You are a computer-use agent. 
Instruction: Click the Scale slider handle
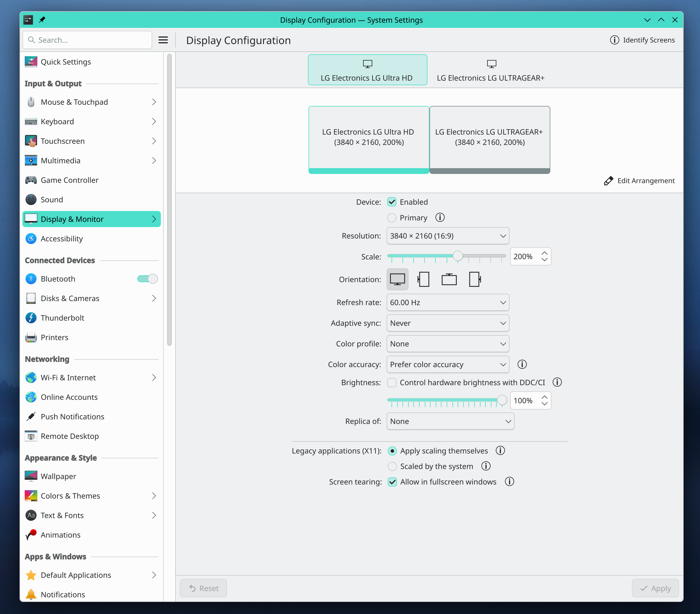458,256
